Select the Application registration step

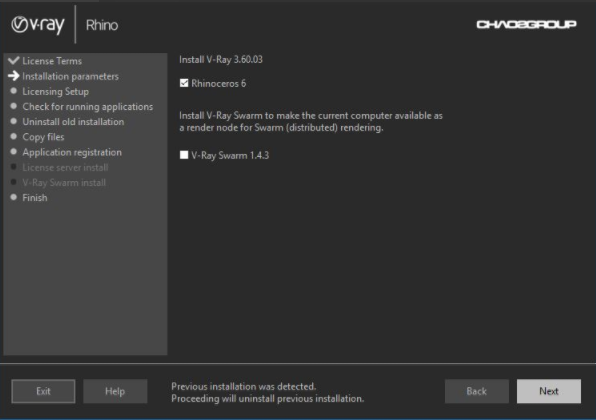click(x=72, y=152)
